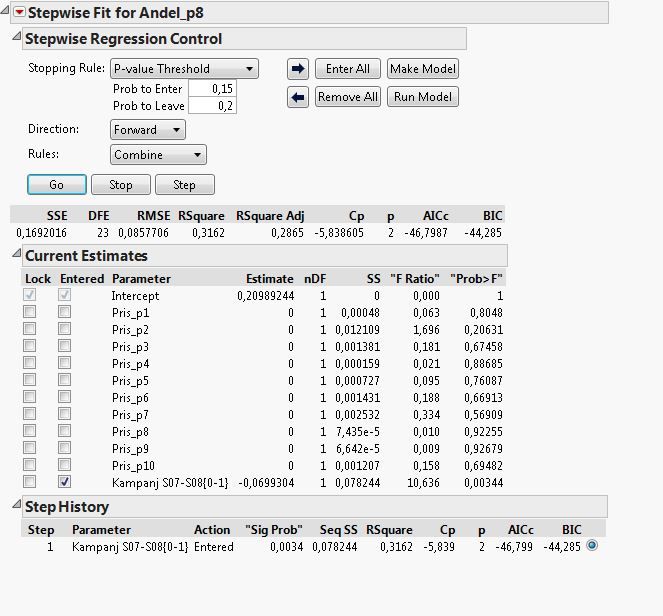Screen dimensions: 663x616
Task: Check the Lock box for Pris_p6
Action: tap(30, 397)
